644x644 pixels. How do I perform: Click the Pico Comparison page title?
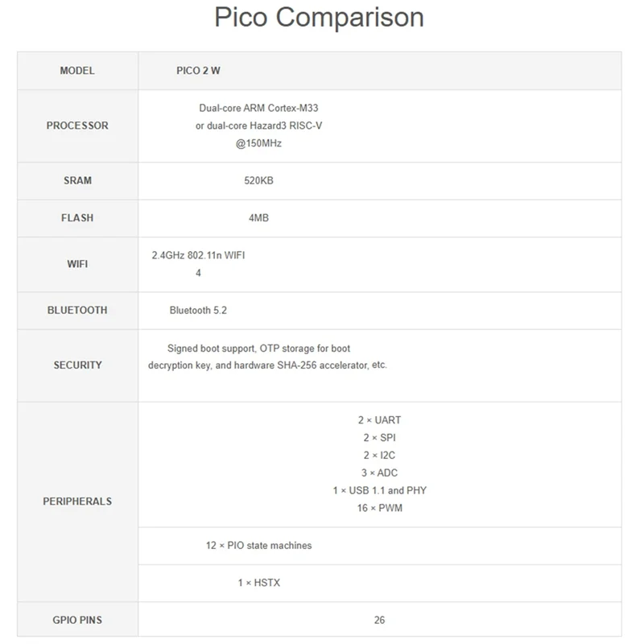click(x=319, y=18)
